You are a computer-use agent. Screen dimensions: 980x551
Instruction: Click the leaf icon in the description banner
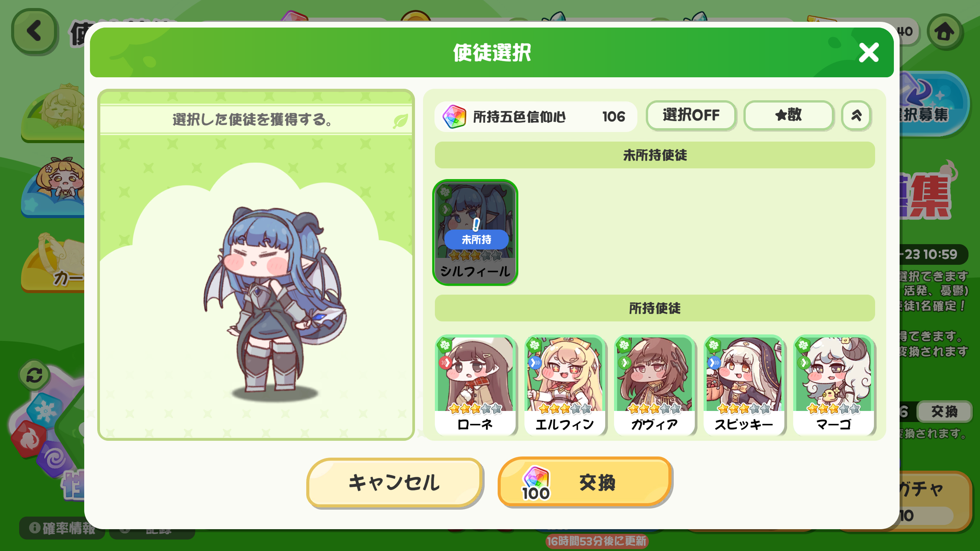(400, 121)
